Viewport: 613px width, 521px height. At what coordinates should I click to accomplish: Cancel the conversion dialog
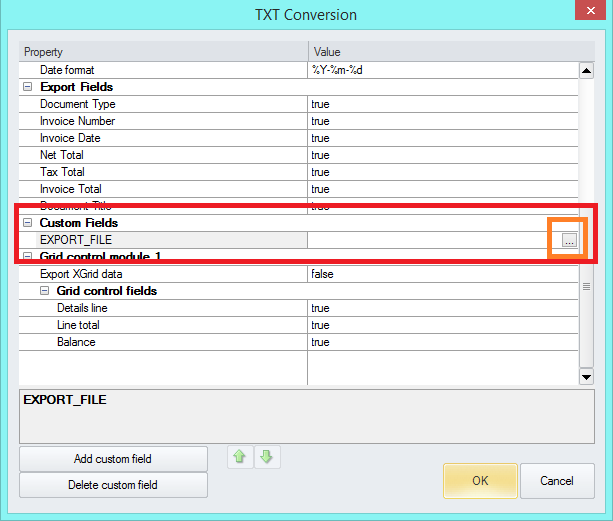[557, 480]
